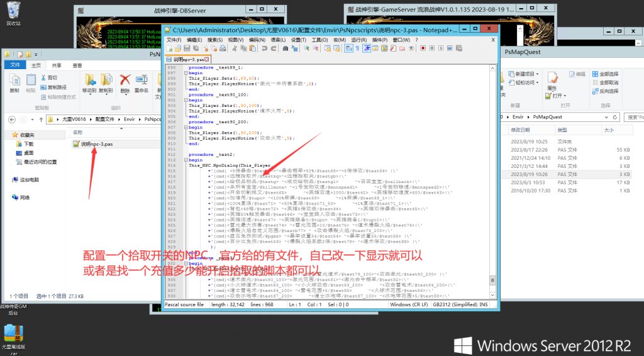644x356 pixels.
Task: Click the Redo arrow in Notepad++ toolbar
Action: [274, 48]
